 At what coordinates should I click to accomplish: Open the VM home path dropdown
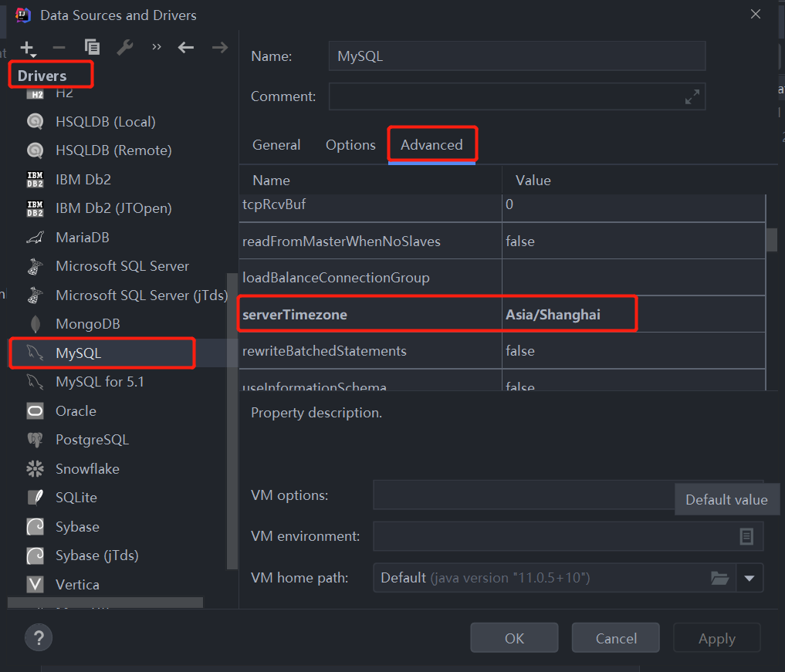[x=749, y=579]
